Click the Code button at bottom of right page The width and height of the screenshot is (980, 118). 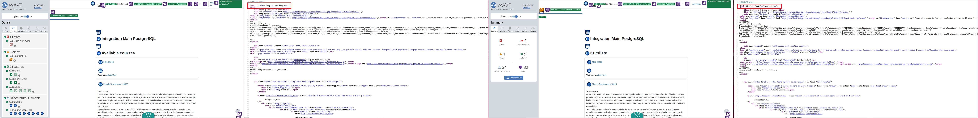[x=637, y=115]
